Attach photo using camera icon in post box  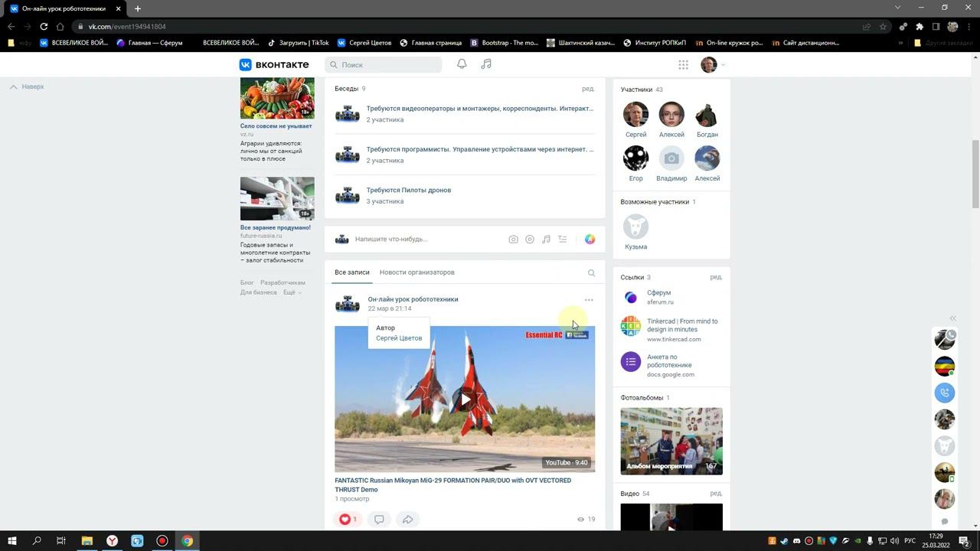click(x=513, y=240)
